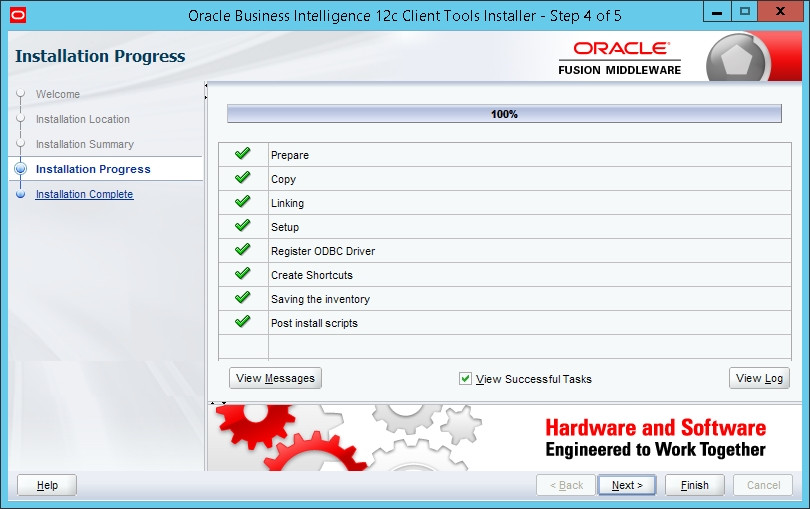Click green checkmark for Create Shortcuts
810x509 pixels.
[x=242, y=273]
